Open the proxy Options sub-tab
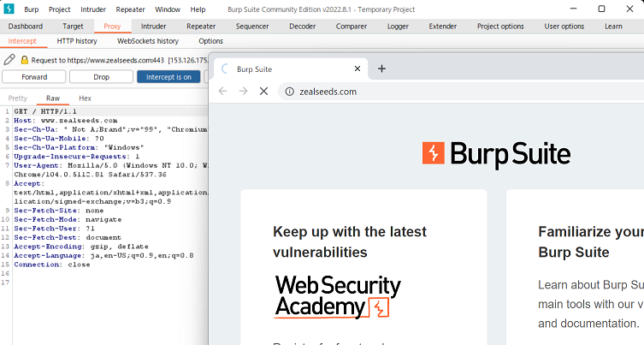The image size is (644, 345). [210, 41]
